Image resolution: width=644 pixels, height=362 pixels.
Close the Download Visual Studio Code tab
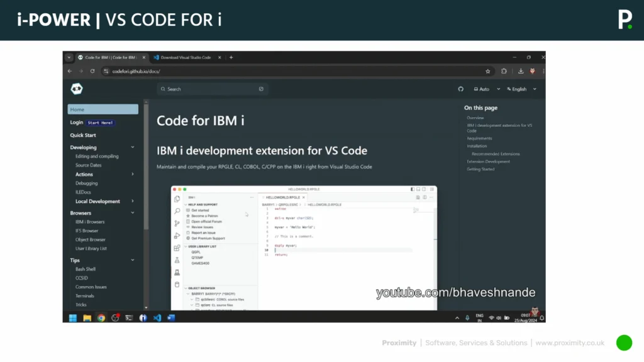[219, 57]
